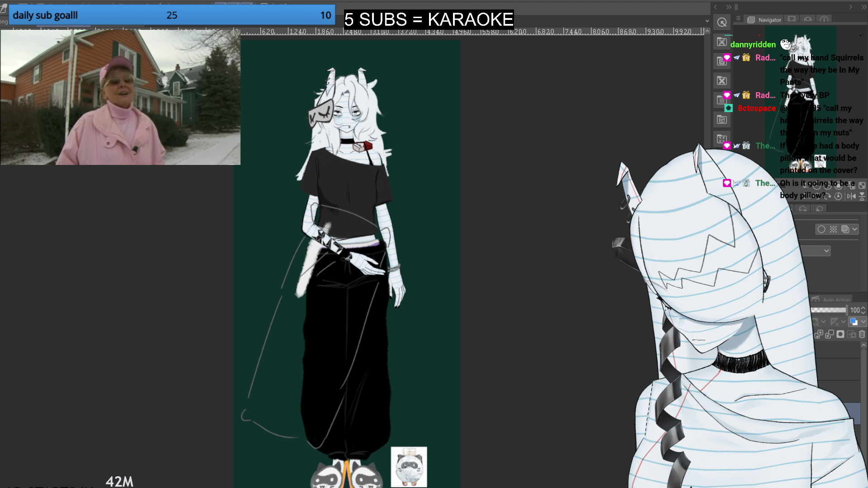Click Flip Horizontal in Navigator
Screen dimensions: 868x488
(x=851, y=196)
